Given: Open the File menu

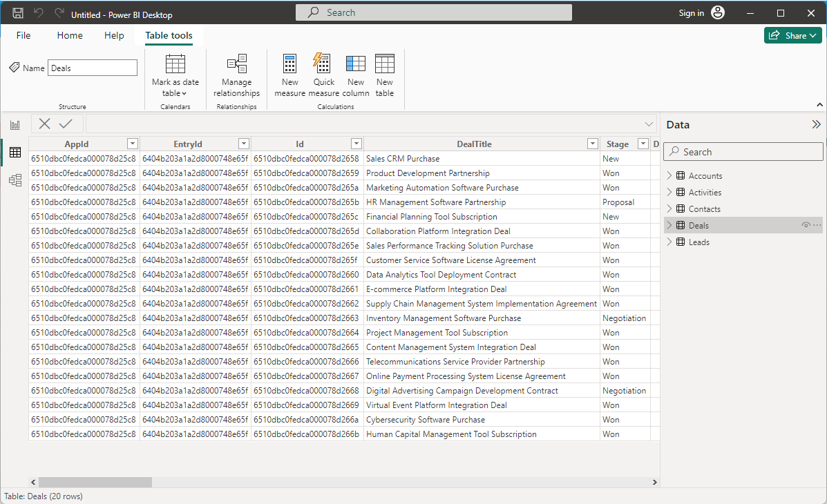Looking at the screenshot, I should (23, 36).
